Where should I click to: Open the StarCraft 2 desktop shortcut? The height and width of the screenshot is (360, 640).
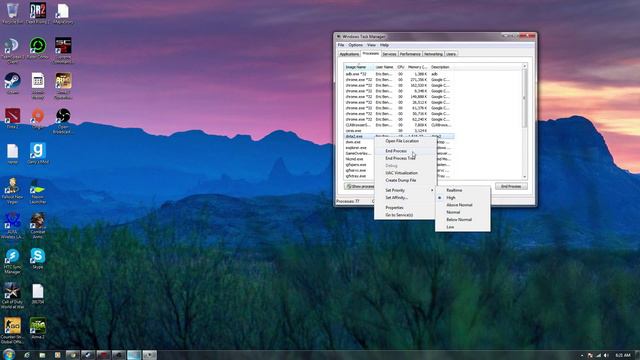[x=63, y=51]
